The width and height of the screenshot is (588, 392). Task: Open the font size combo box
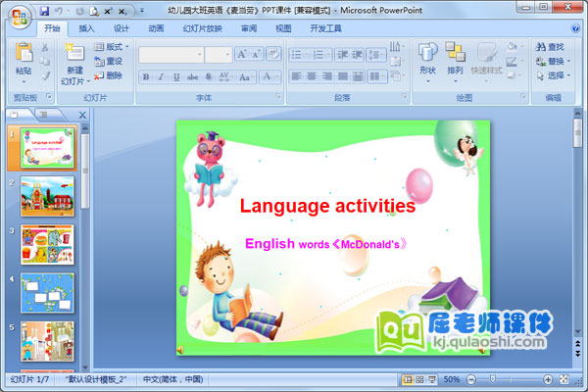[x=219, y=55]
